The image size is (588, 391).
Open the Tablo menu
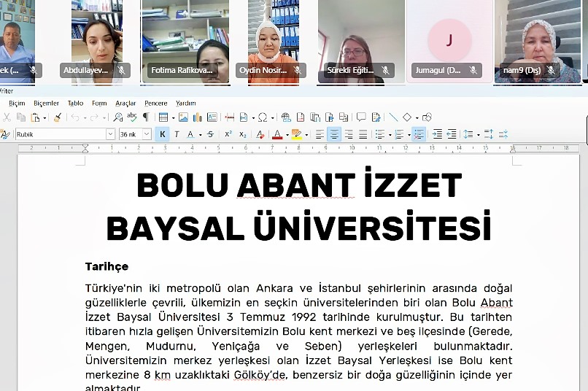[75, 103]
